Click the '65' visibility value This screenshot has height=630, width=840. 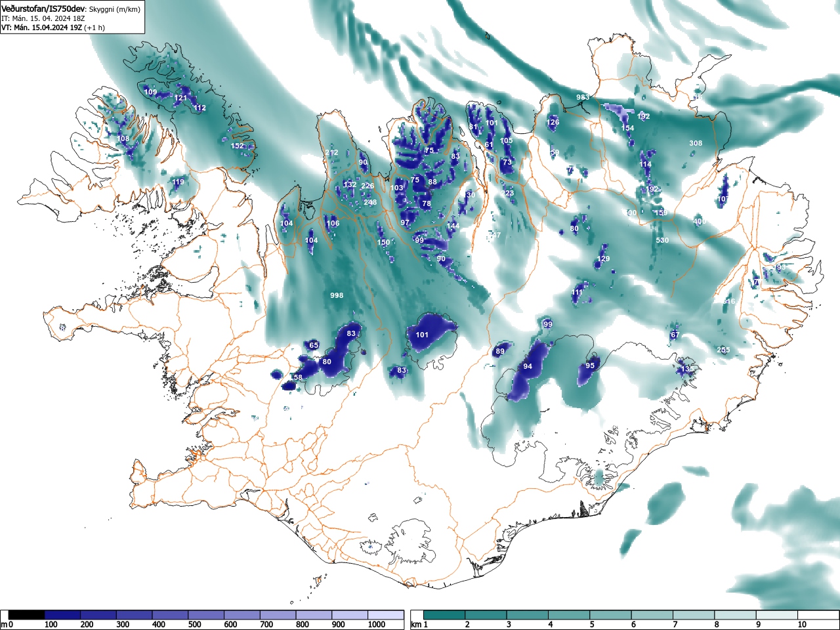pyautogui.click(x=314, y=345)
